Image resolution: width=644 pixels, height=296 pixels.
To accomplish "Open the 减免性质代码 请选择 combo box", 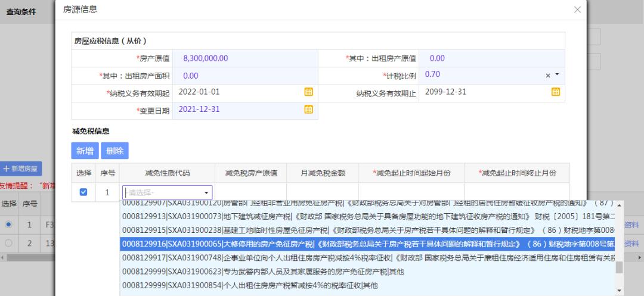I will click(167, 192).
